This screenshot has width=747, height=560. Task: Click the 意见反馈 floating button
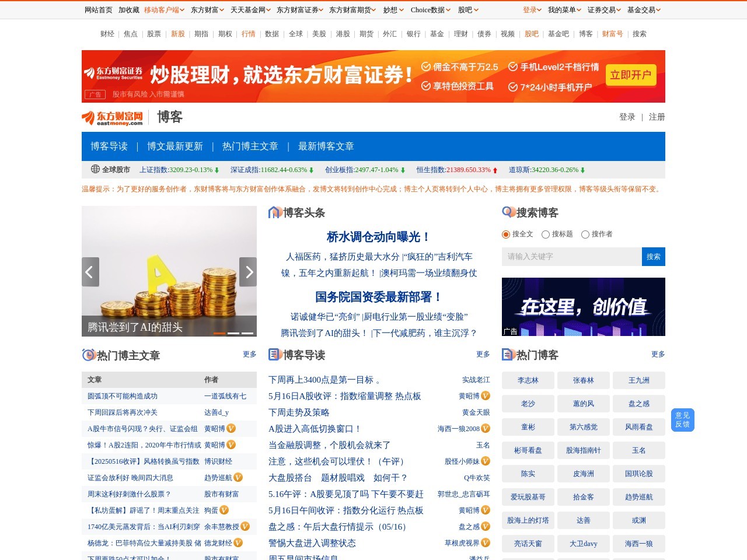683,420
